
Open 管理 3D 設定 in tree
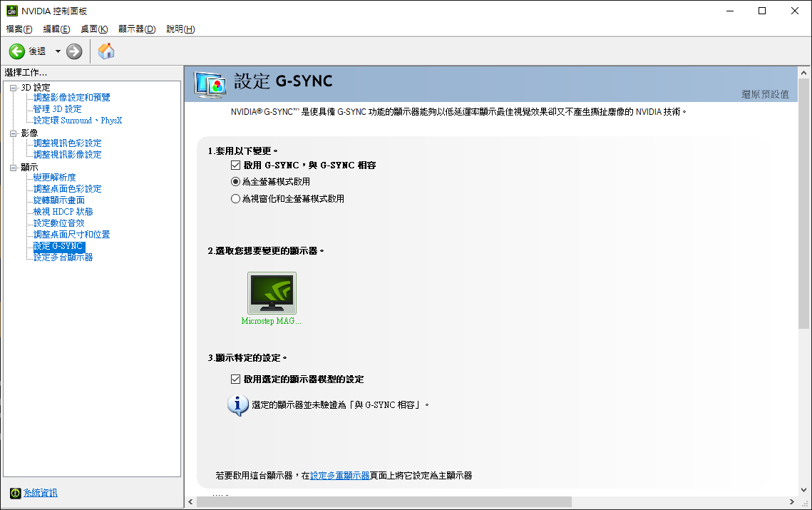(x=58, y=109)
